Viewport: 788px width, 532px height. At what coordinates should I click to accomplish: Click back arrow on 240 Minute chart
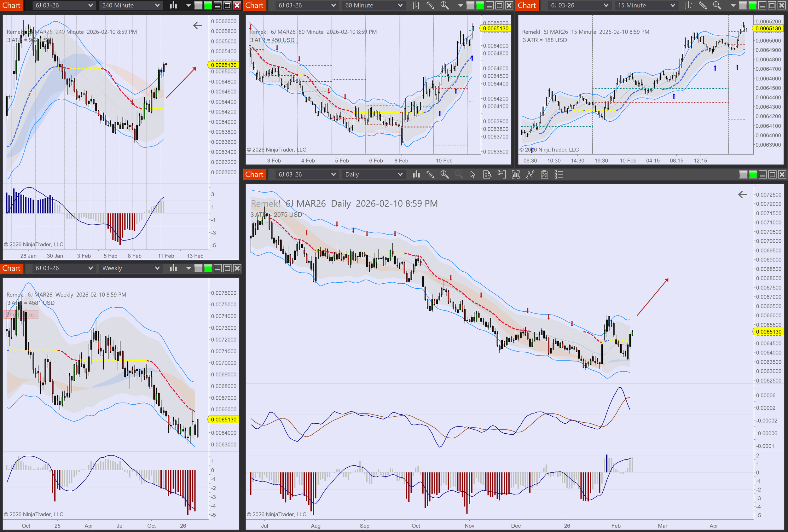point(198,26)
